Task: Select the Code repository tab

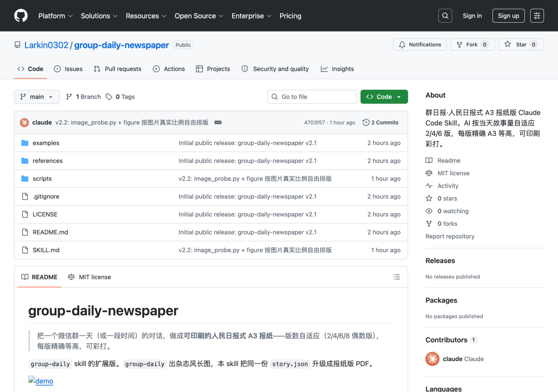Action: click(30, 69)
